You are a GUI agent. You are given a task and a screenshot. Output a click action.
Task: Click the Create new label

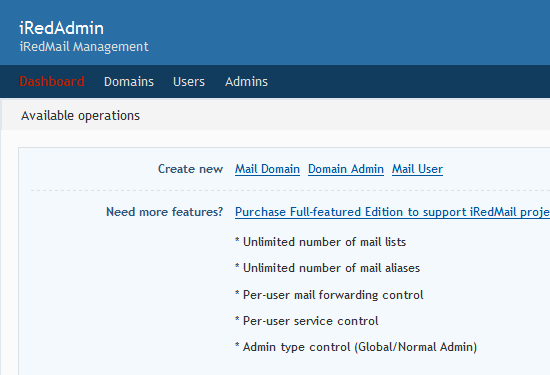pyautogui.click(x=190, y=169)
